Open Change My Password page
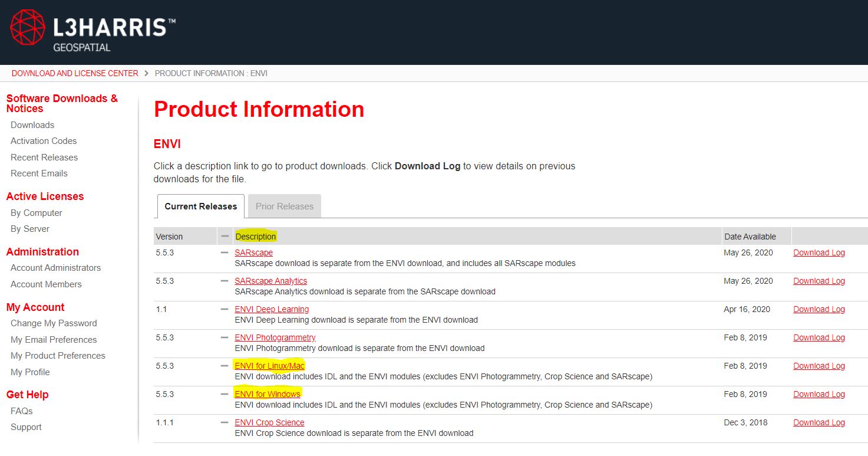Viewport: 868px width, 456px height. click(54, 323)
